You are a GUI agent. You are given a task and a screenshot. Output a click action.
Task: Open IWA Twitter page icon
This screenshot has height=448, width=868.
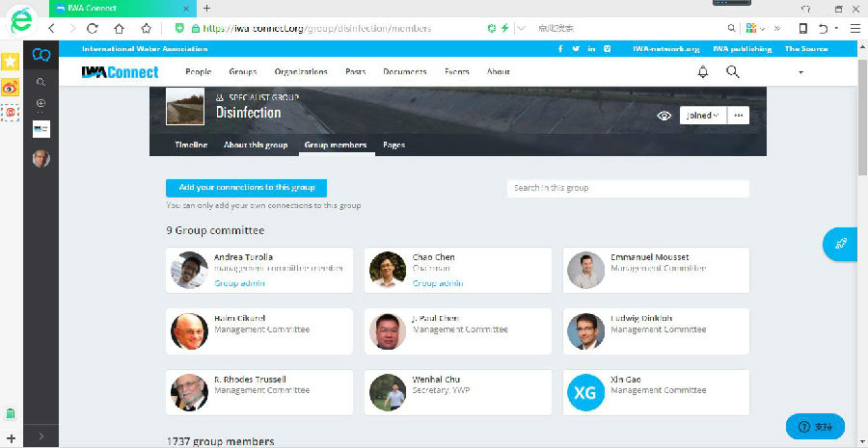click(576, 48)
